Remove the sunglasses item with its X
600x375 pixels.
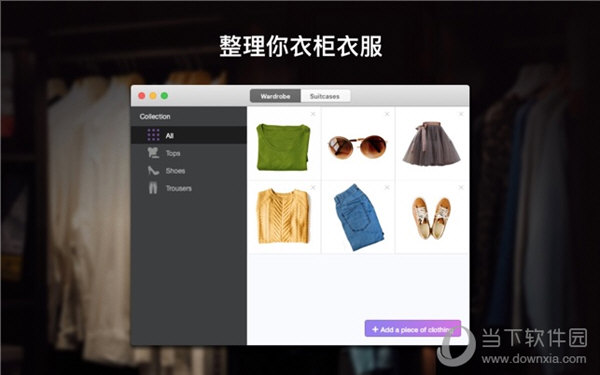387,114
